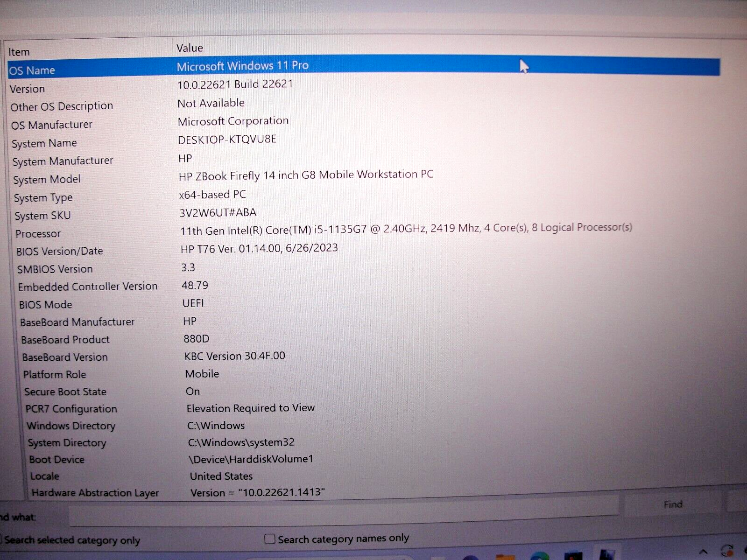747x560 pixels.
Task: Click the Secure Boot value 'On'
Action: (193, 392)
